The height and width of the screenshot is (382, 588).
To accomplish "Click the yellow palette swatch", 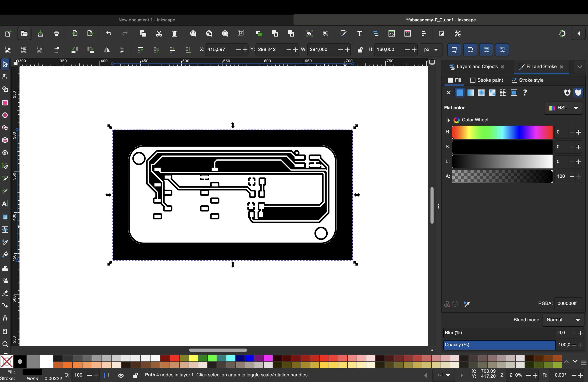I will coord(193,358).
